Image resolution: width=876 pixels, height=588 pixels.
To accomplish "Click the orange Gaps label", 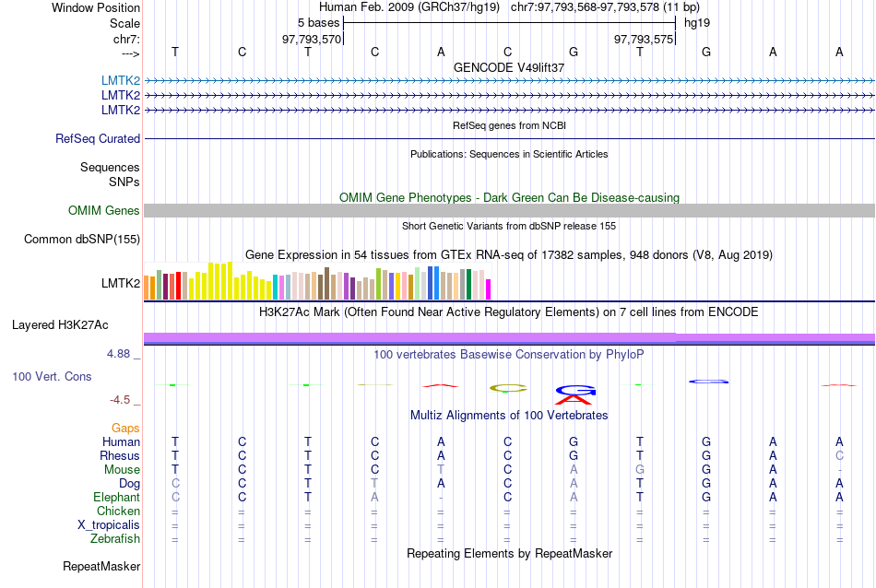I will point(125,428).
